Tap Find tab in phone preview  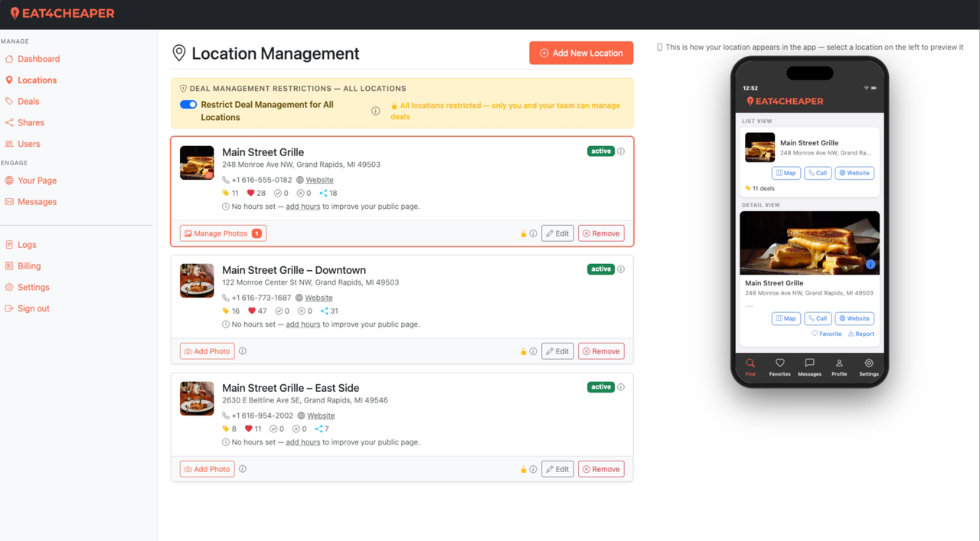750,367
